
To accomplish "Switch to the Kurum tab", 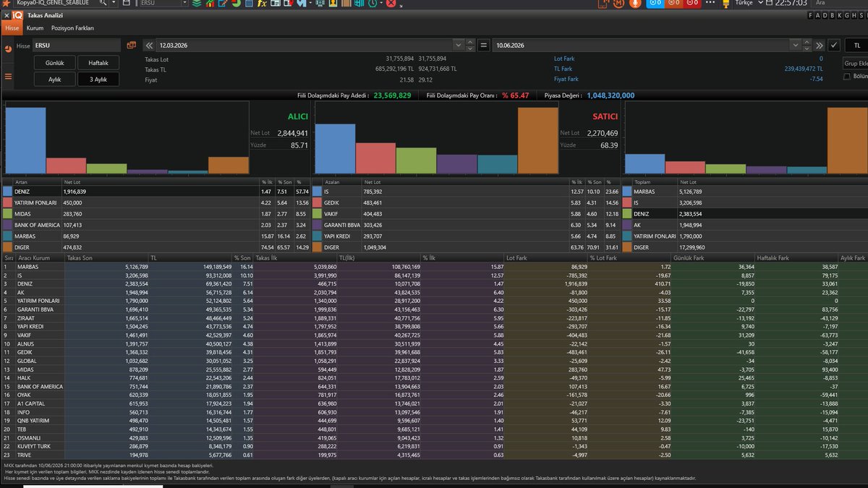I will point(35,27).
